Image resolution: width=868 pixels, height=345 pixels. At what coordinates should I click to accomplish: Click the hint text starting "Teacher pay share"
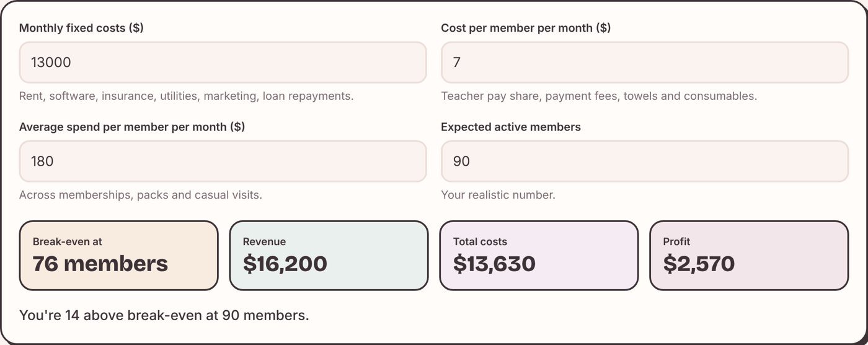coord(599,96)
